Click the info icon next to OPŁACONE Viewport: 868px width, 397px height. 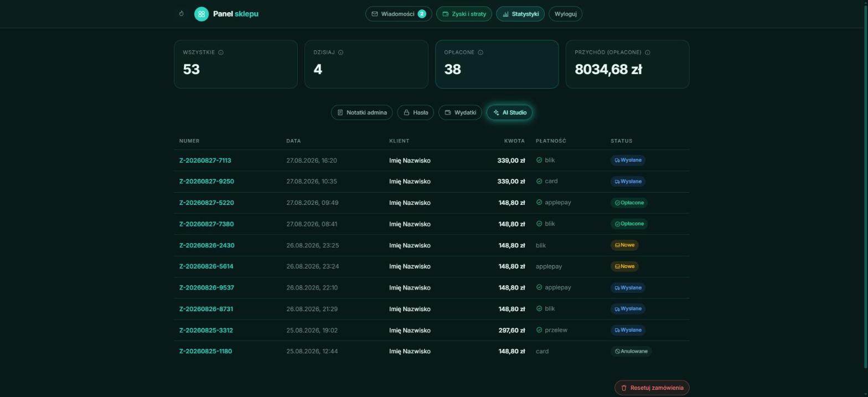tap(480, 53)
